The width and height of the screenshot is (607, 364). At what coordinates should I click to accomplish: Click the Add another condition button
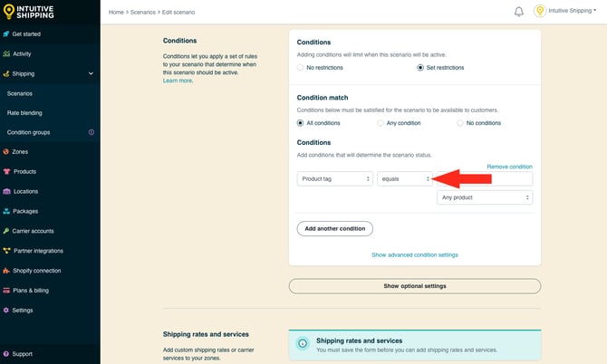334,228
